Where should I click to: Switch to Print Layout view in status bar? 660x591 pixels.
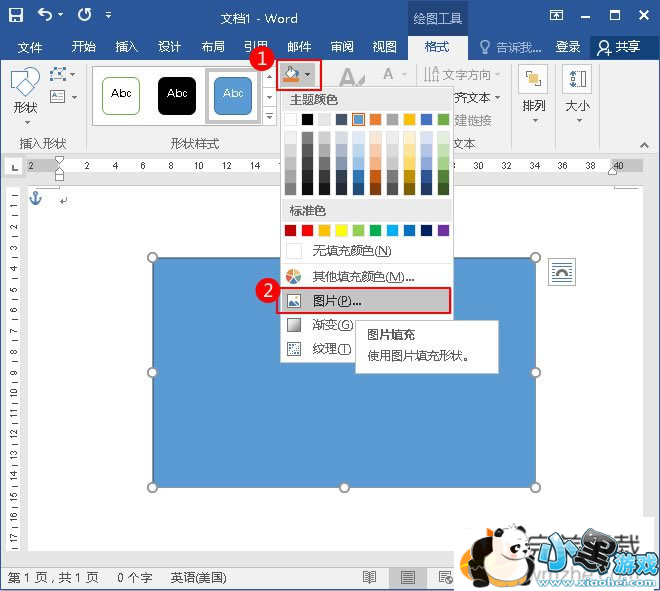(x=407, y=578)
